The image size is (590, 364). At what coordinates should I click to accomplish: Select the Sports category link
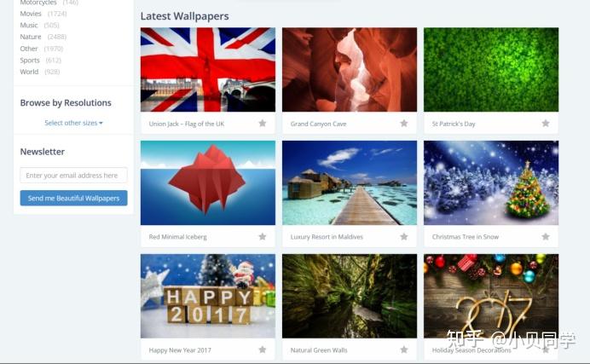click(x=30, y=61)
